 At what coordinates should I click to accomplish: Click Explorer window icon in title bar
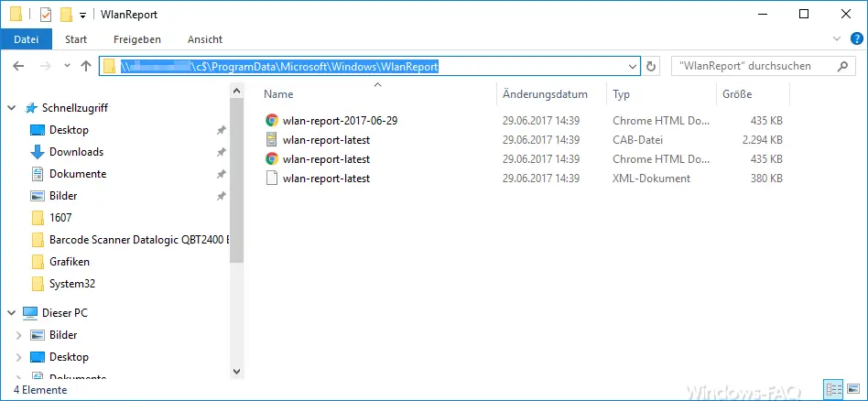tap(16, 15)
